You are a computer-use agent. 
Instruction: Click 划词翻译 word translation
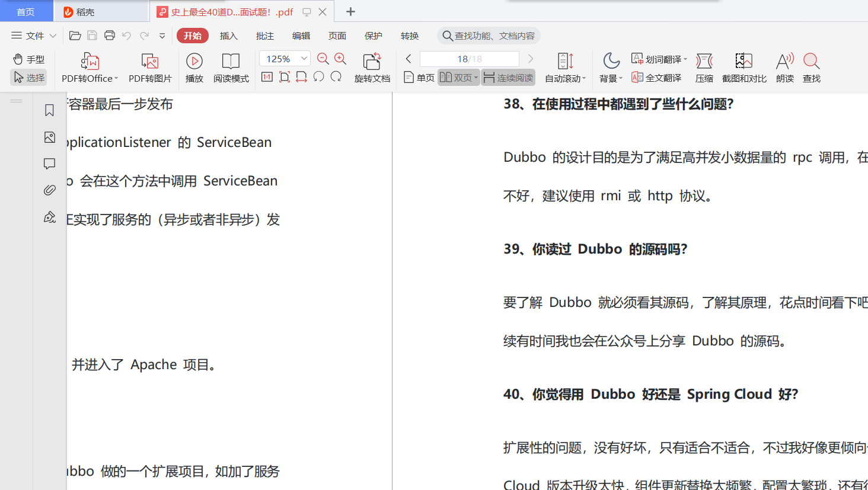659,59
